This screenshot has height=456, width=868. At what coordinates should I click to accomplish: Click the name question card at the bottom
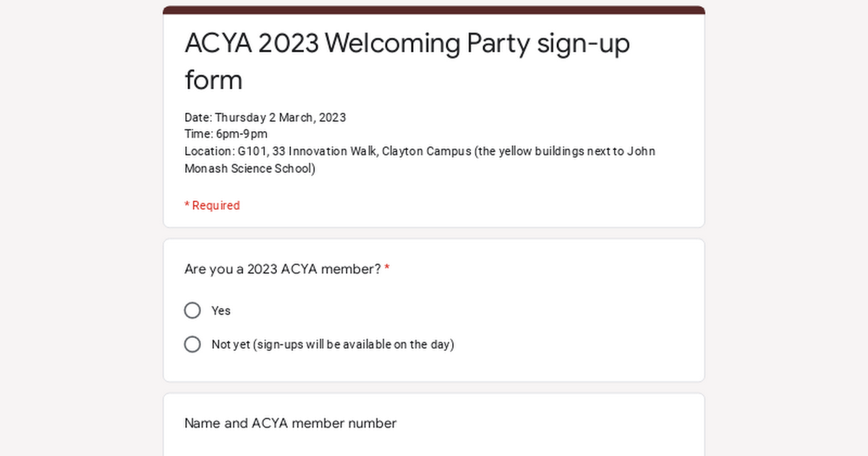coord(434,423)
